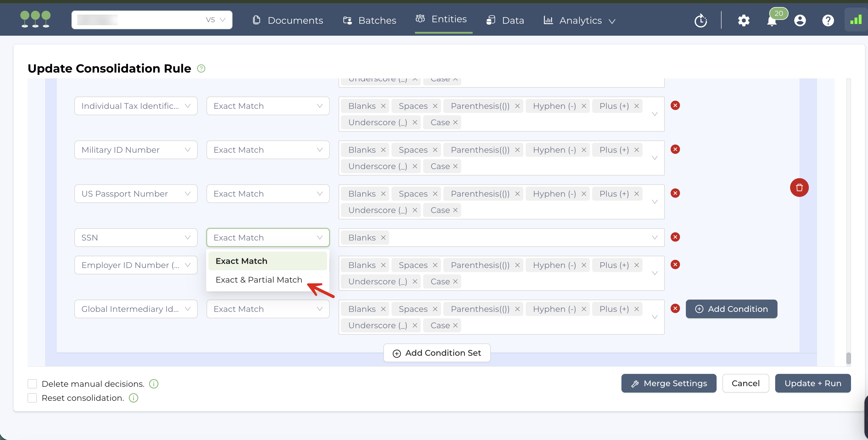Click info icon next to Reset consolidation
Screen dimensions: 868x440
click(x=134, y=398)
